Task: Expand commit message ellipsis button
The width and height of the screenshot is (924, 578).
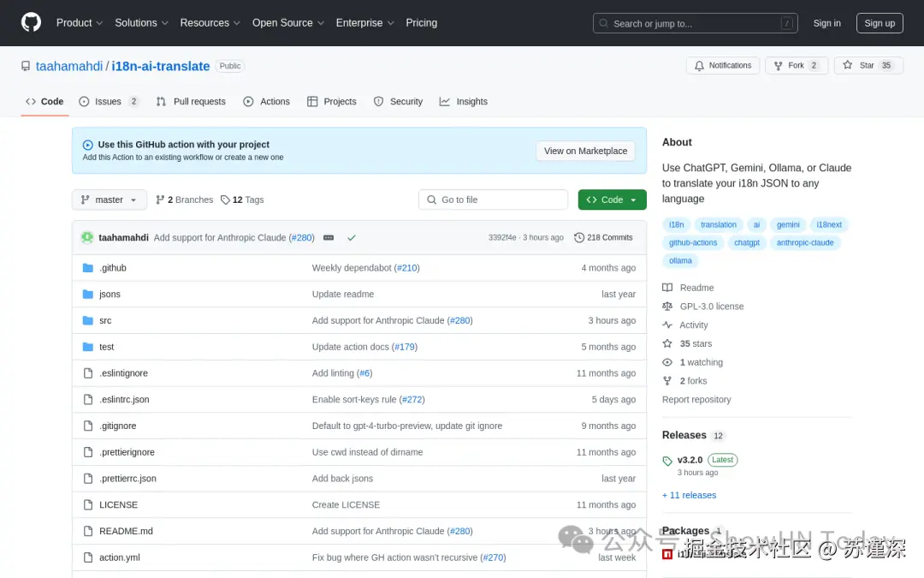Action: pyautogui.click(x=329, y=238)
